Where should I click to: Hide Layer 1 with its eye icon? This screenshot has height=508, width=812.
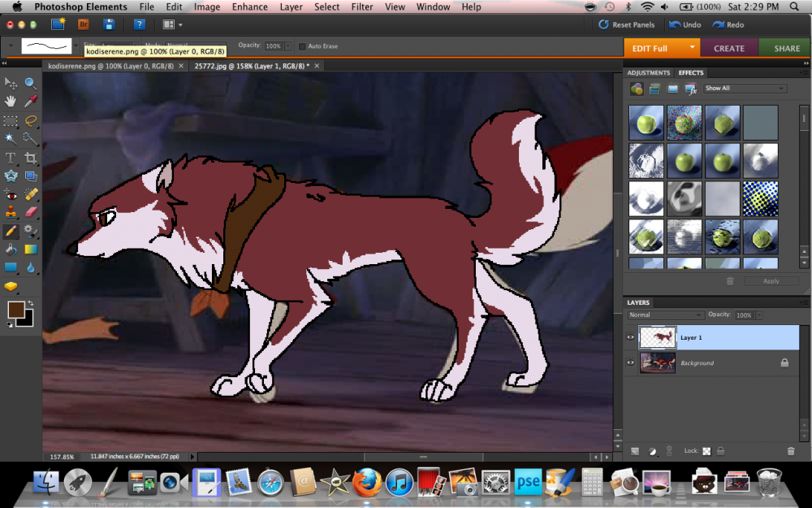[630, 337]
